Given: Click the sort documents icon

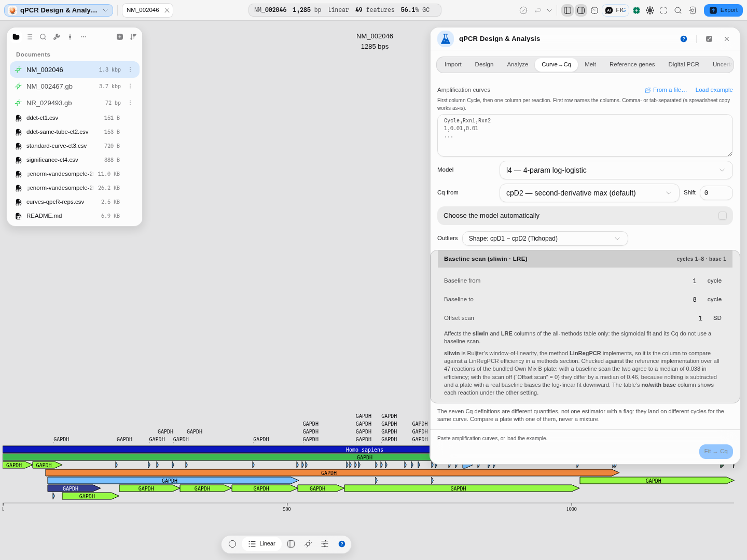Looking at the screenshot, I should click(x=133, y=37).
